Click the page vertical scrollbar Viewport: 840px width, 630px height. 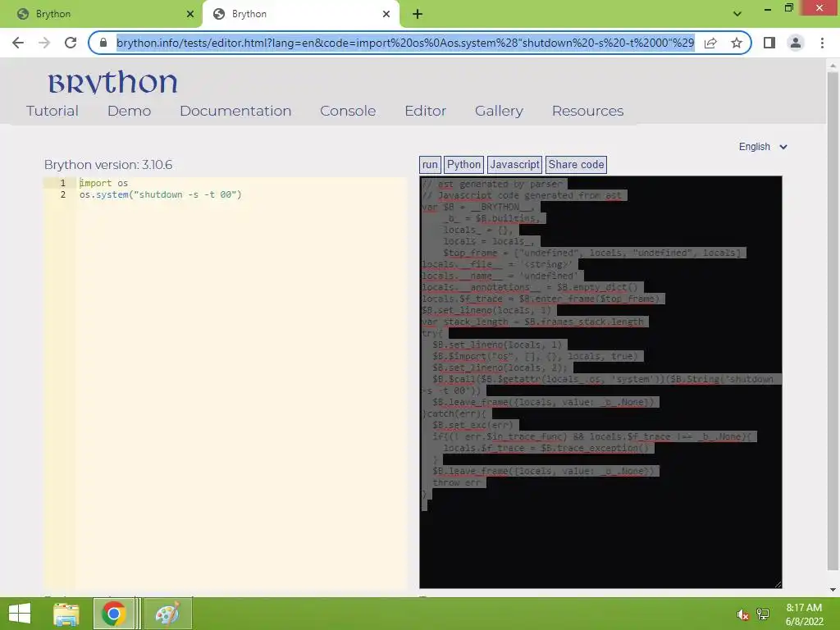point(833,322)
